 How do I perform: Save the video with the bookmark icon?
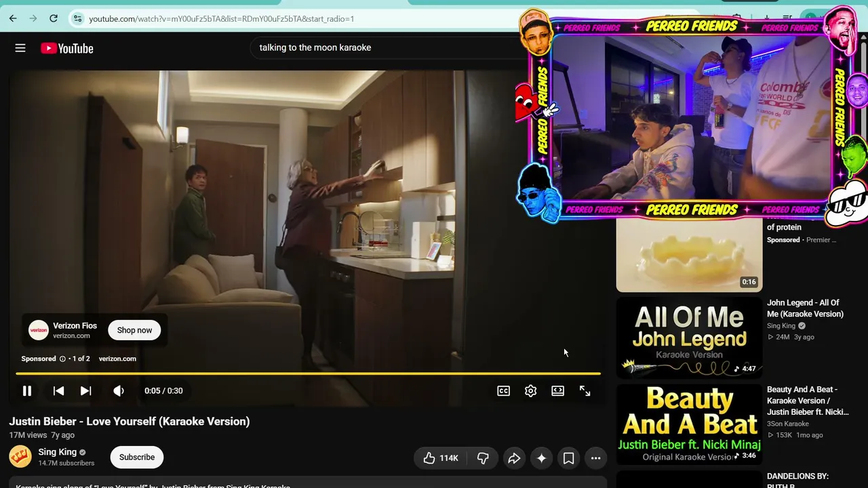[568, 458]
